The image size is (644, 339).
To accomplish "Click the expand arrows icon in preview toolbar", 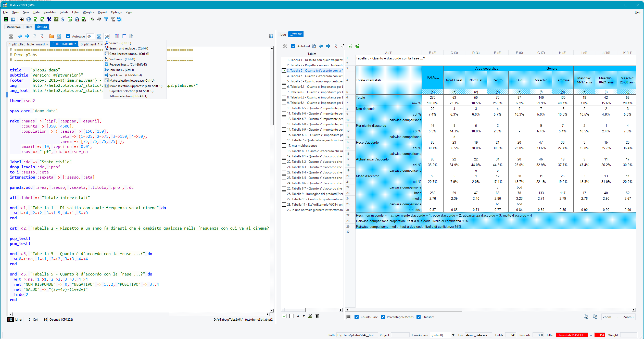I will (x=285, y=46).
